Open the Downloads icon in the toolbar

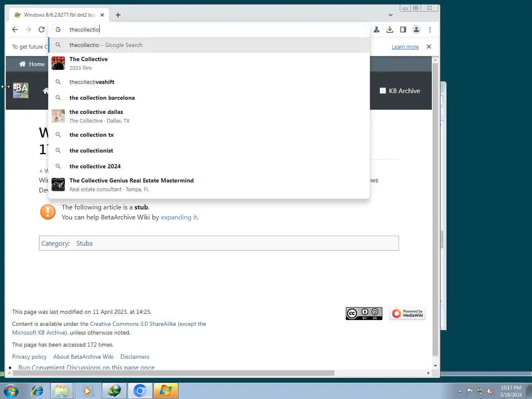(x=390, y=30)
